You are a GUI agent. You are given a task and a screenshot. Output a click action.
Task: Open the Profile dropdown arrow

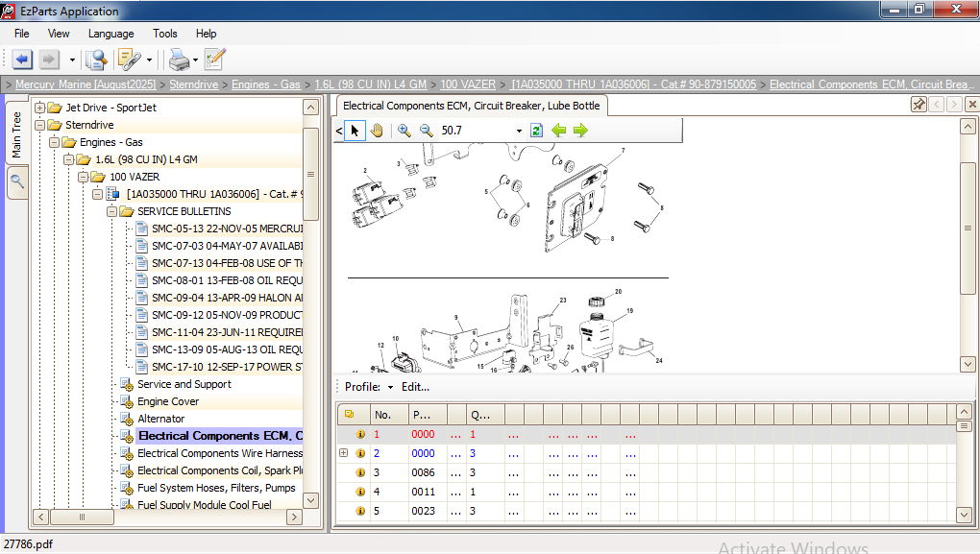pos(390,387)
